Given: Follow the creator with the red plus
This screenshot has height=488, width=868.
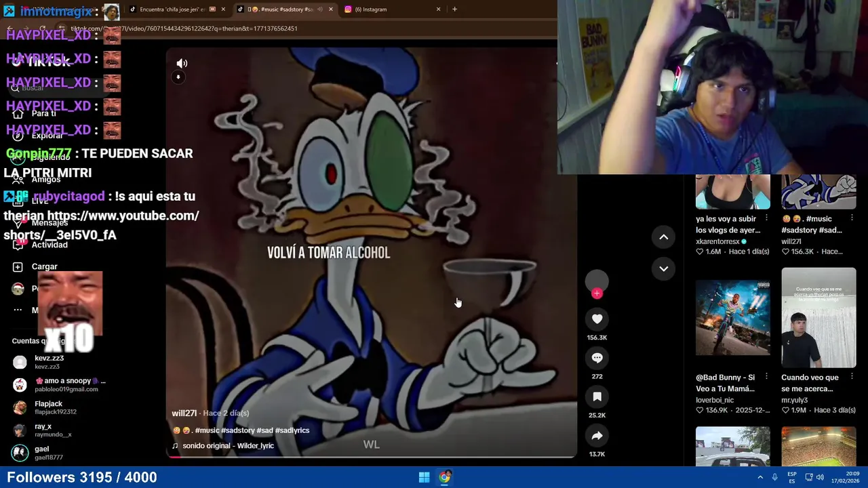Looking at the screenshot, I should point(597,293).
